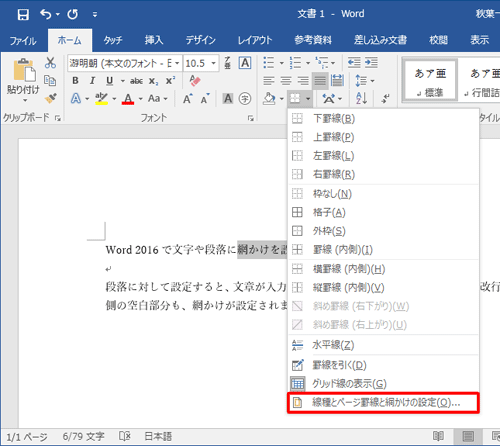This screenshot has width=500, height=446.
Task: Expand the Font dialog launcher
Action: click(x=250, y=118)
